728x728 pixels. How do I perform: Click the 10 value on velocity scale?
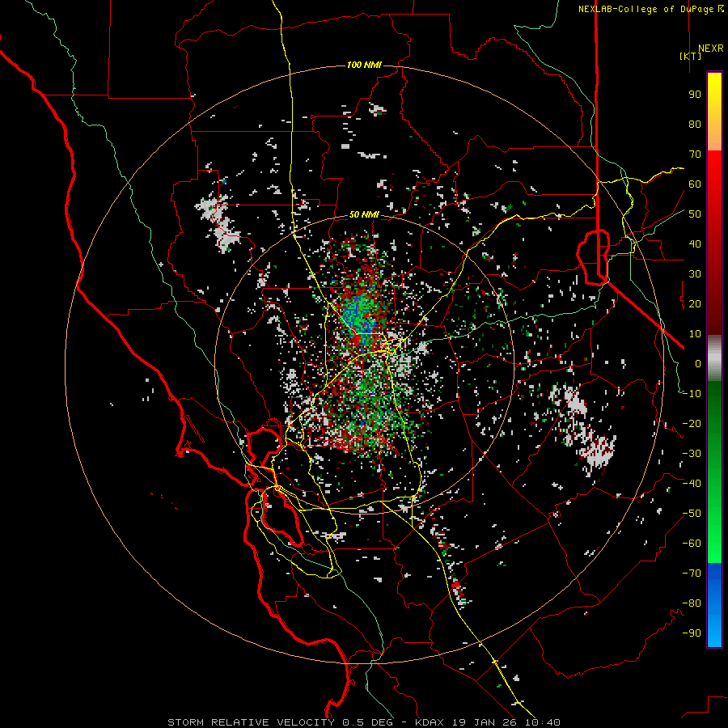coord(695,334)
